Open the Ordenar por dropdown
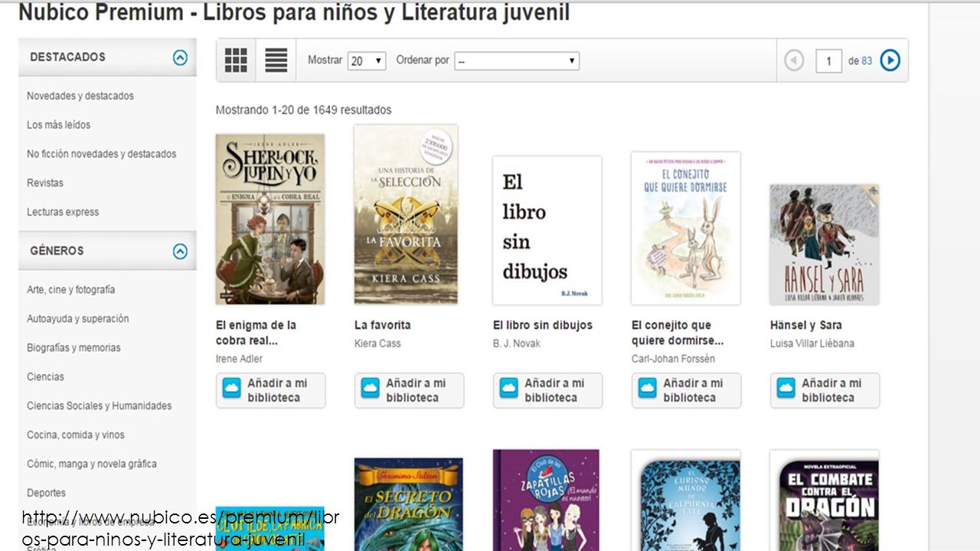The width and height of the screenshot is (980, 551). tap(517, 61)
